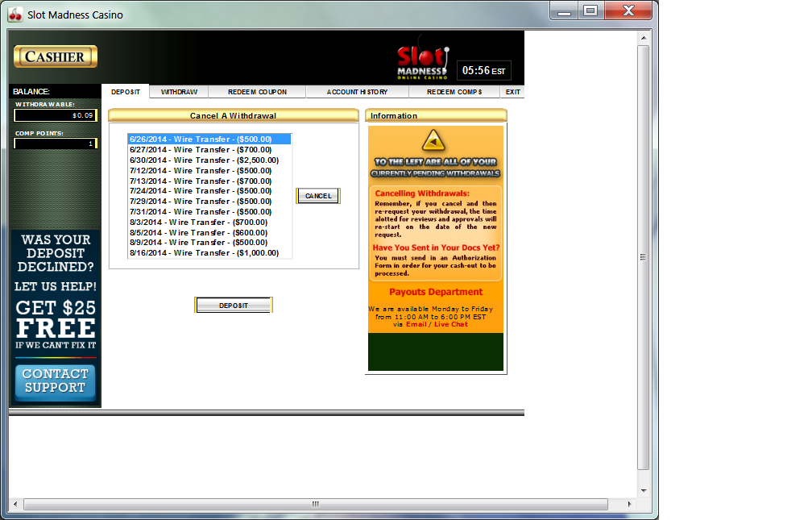This screenshot has width=812, height=520.
Task: Select the 8/9/2014 Wire Transfer ($500.00) row
Action: [x=209, y=243]
